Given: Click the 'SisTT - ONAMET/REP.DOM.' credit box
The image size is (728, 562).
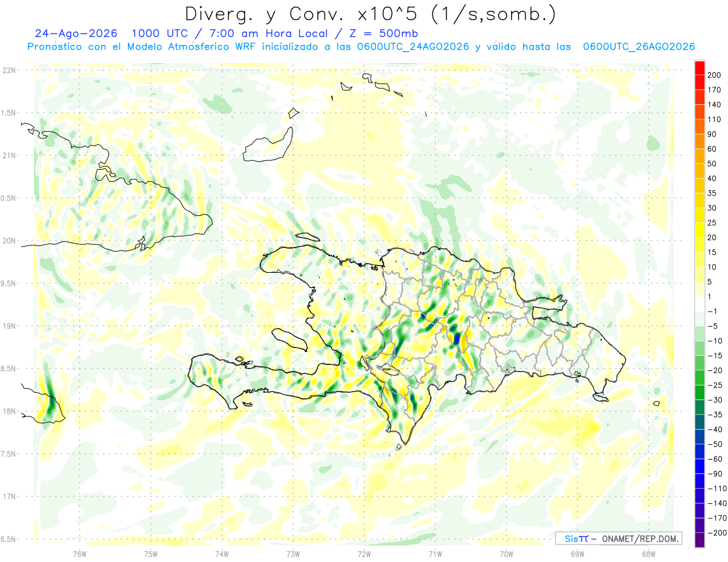Looking at the screenshot, I should pyautogui.click(x=619, y=538).
